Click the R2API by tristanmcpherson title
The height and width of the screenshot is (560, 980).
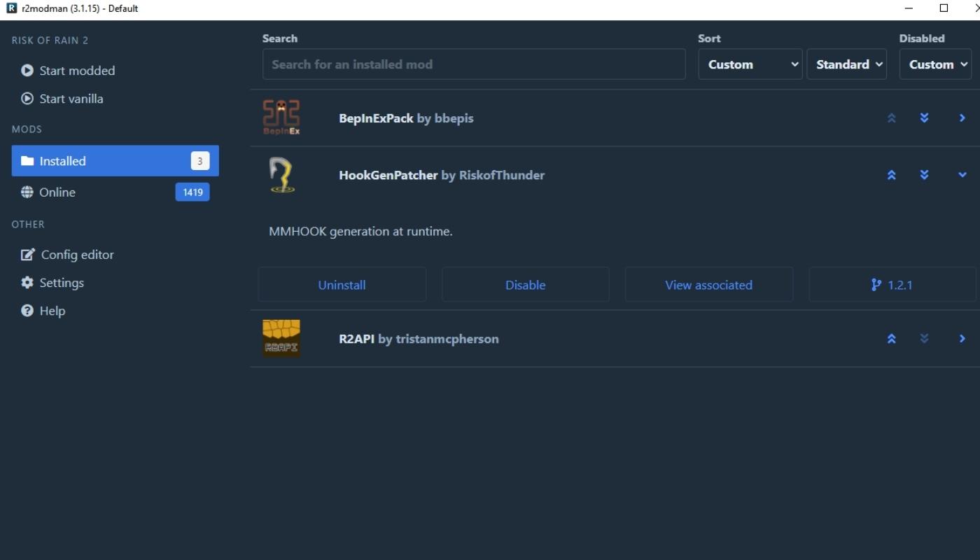point(419,339)
